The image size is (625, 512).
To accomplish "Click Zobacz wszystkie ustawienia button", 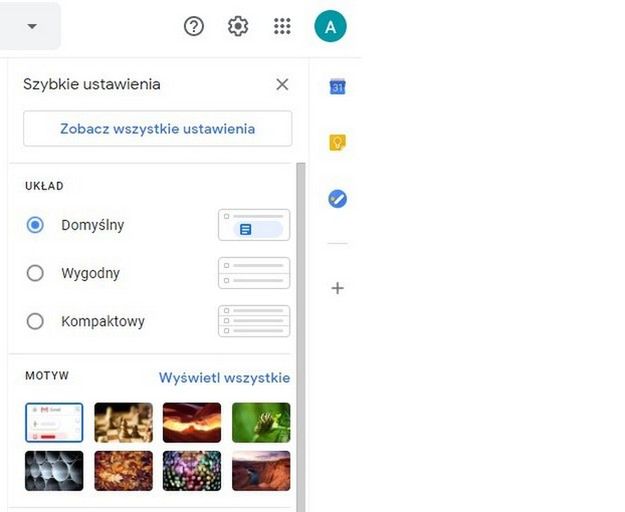I will point(157,129).
